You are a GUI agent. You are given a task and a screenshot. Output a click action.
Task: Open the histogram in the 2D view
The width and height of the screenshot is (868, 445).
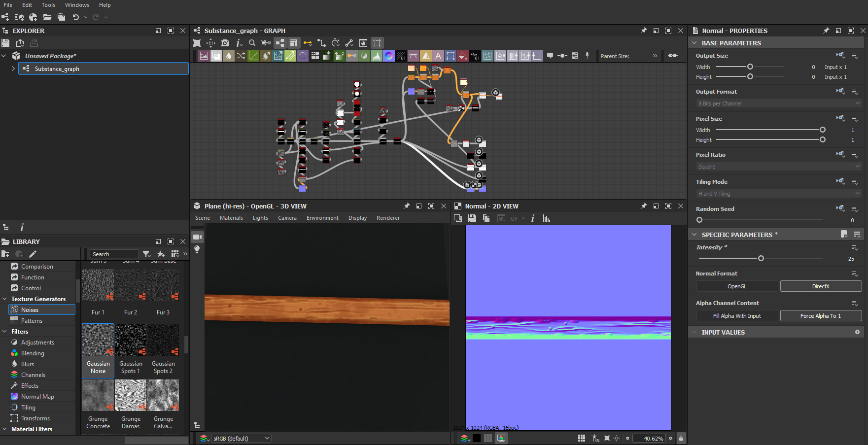(x=546, y=218)
